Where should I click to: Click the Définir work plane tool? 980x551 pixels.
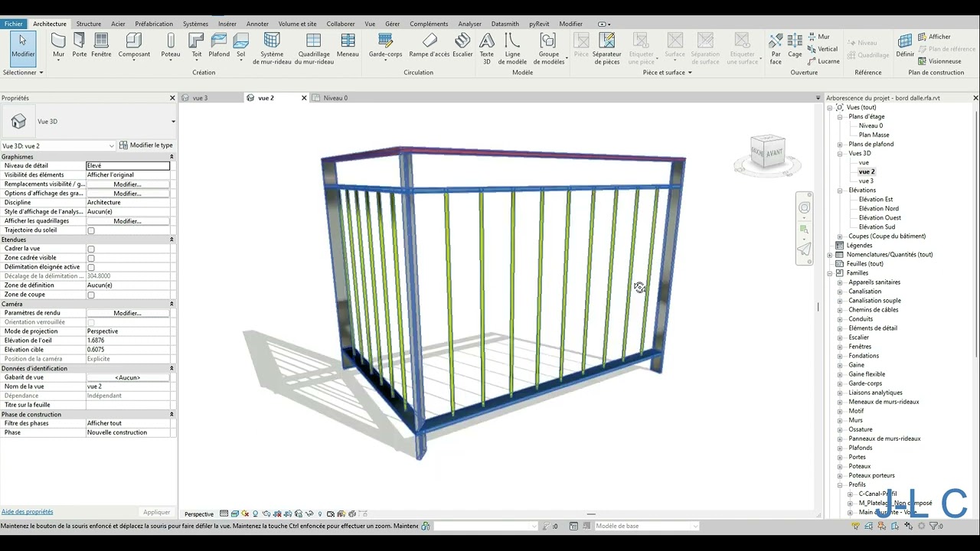905,46
